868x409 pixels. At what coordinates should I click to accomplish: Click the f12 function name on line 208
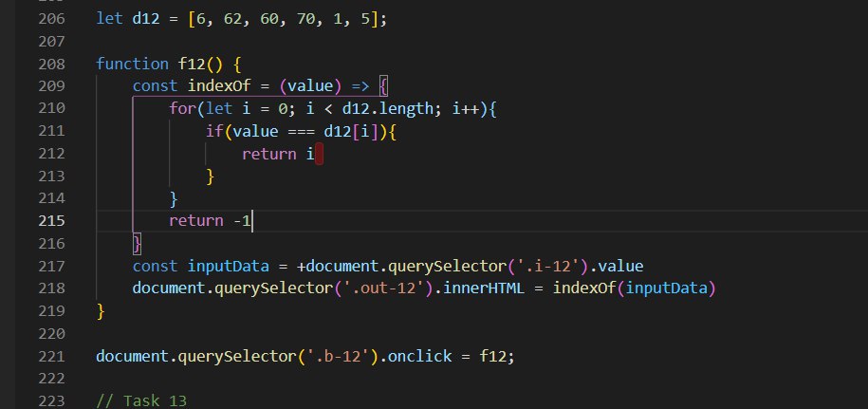[192, 65]
